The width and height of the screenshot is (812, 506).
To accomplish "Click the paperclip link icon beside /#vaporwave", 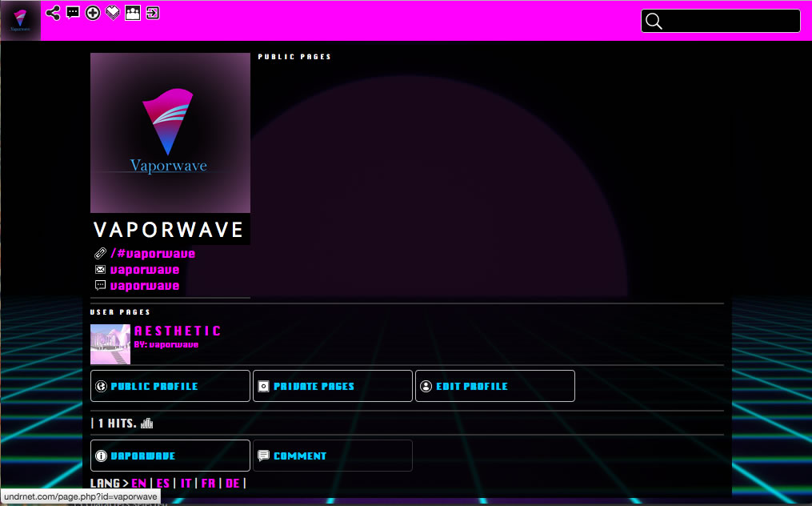I will [100, 253].
